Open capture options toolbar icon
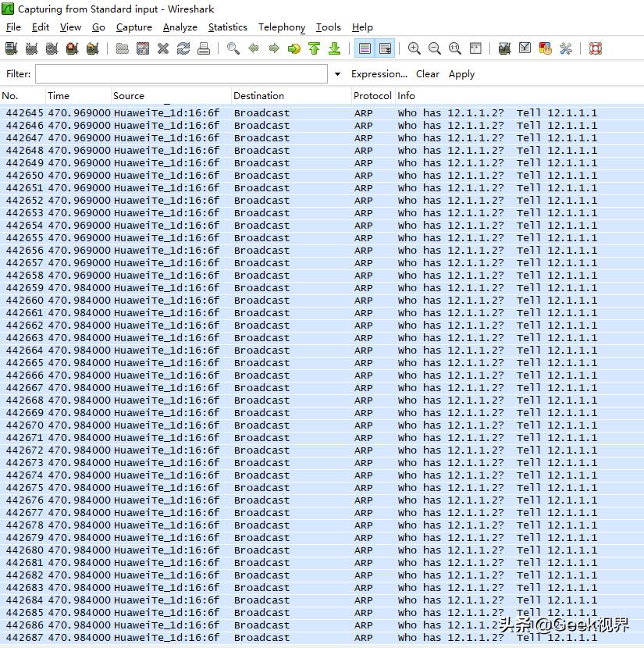The height and width of the screenshot is (648, 644). point(32,48)
